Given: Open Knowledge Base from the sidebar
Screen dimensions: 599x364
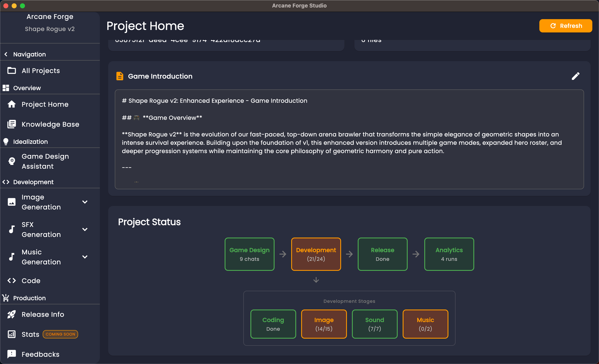Looking at the screenshot, I should pyautogui.click(x=50, y=124).
